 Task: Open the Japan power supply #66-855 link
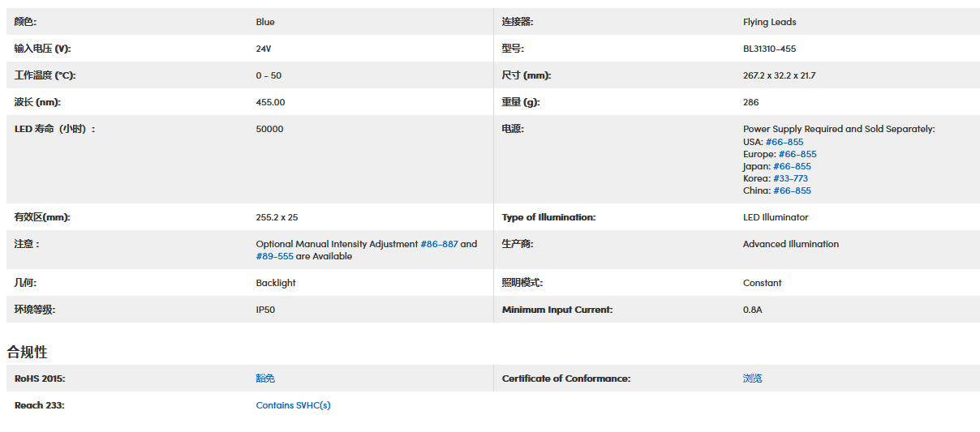791,166
